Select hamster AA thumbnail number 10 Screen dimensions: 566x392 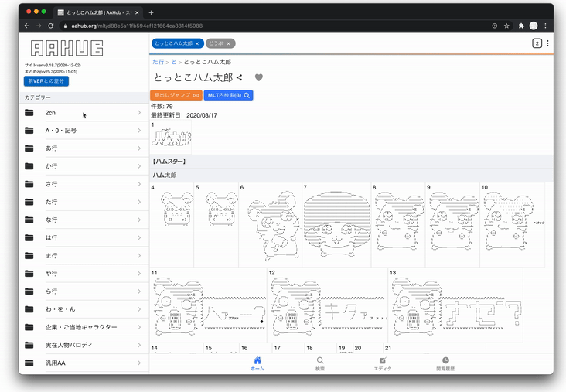pos(513,224)
